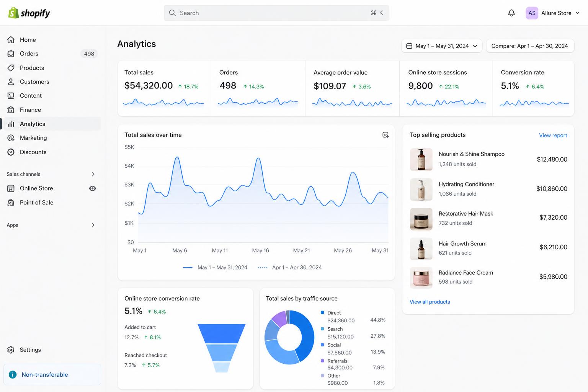Open the Marketing menu item
The height and width of the screenshot is (392, 588).
pyautogui.click(x=51, y=138)
